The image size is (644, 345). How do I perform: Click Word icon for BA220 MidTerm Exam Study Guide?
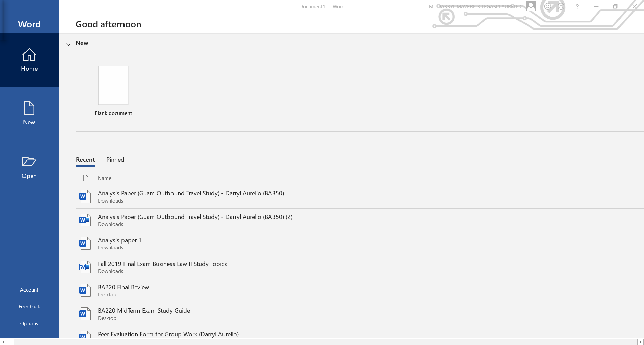coord(85,314)
